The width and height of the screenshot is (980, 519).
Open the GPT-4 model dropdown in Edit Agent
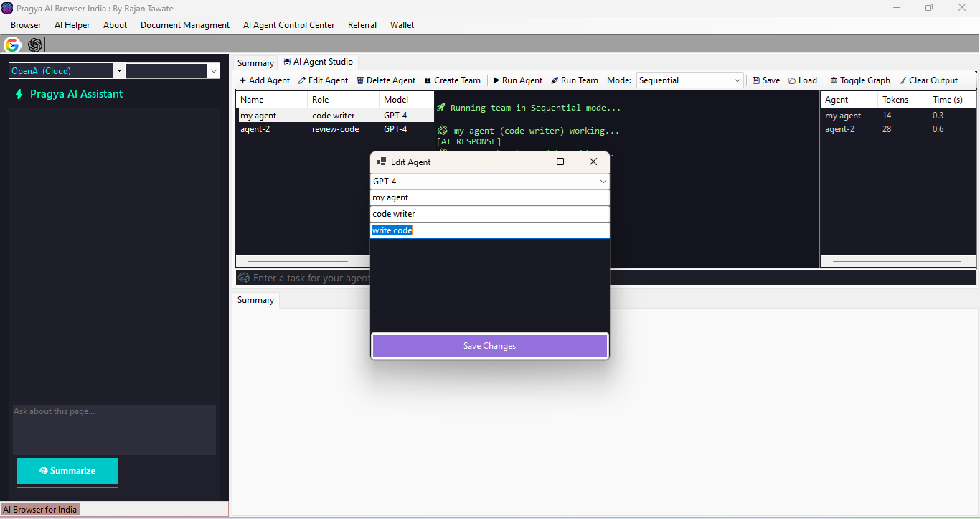tap(490, 182)
